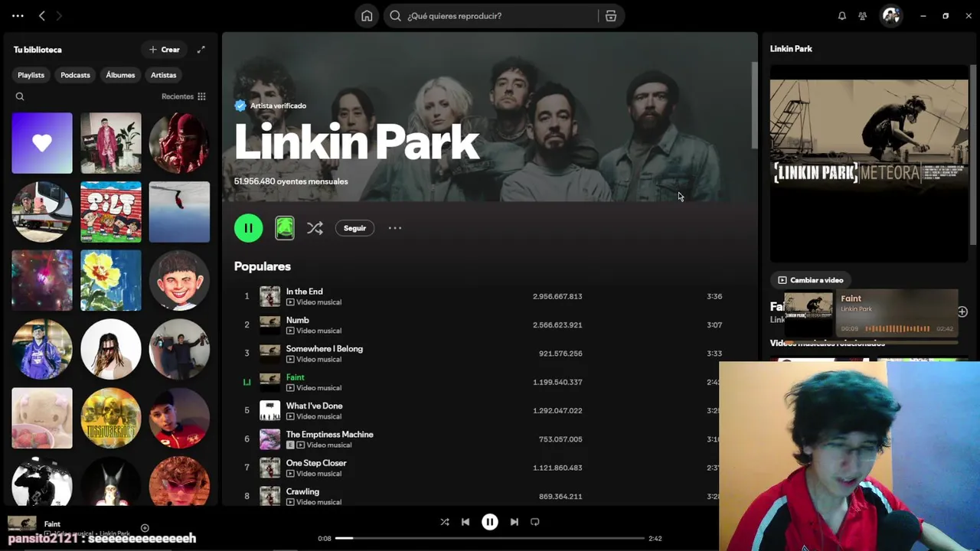Click the 61.956.480 oyentes mensuales text
980x551 pixels.
click(x=291, y=181)
